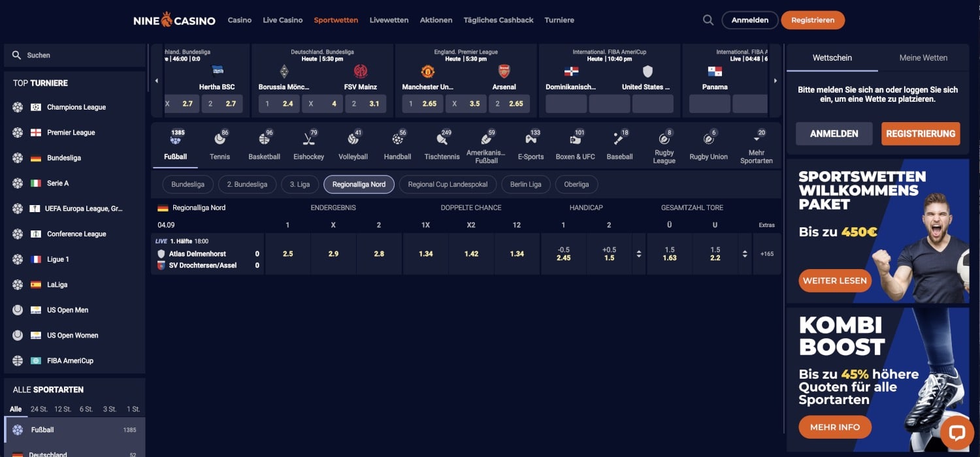This screenshot has width=980, height=457.
Task: Click WEITER LESEN on welcome banner
Action: (x=835, y=281)
